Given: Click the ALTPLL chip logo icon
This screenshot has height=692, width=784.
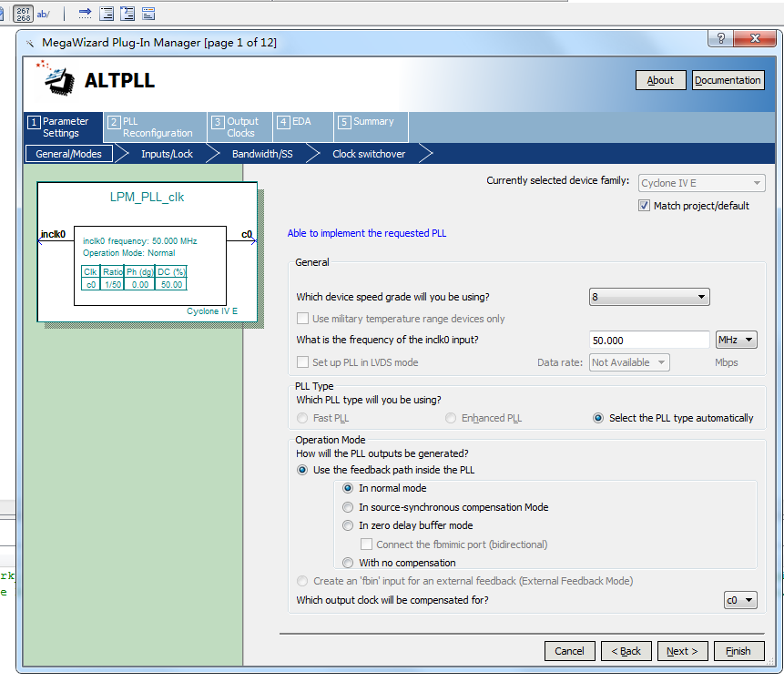Looking at the screenshot, I should click(x=59, y=80).
